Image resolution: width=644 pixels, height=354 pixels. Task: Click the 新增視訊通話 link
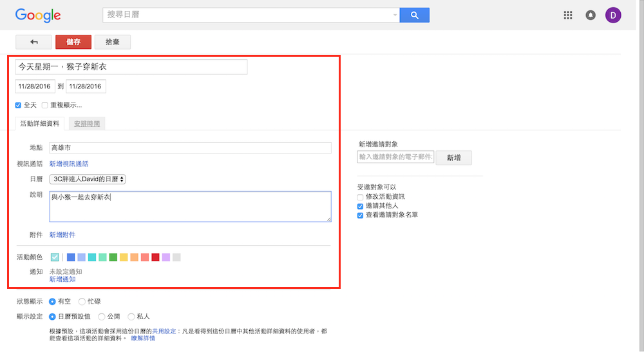click(69, 164)
